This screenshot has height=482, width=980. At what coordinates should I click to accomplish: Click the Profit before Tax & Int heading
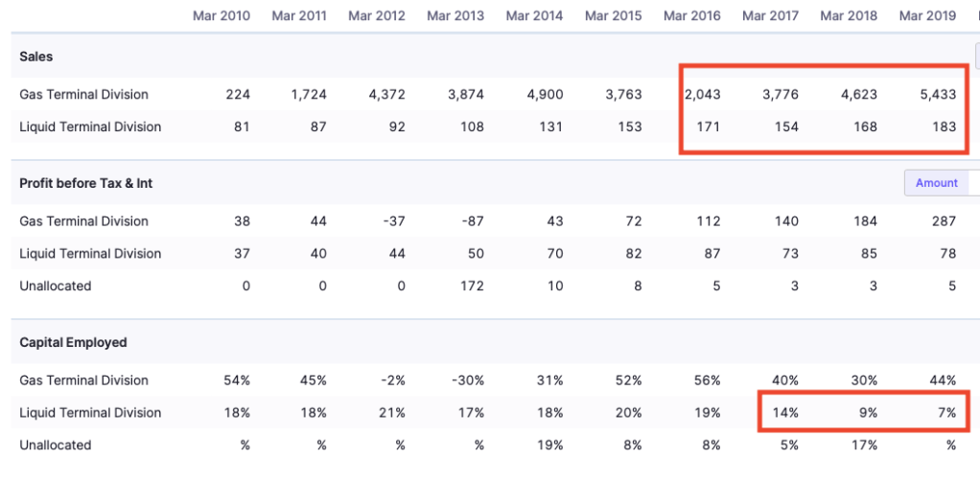coord(86,183)
